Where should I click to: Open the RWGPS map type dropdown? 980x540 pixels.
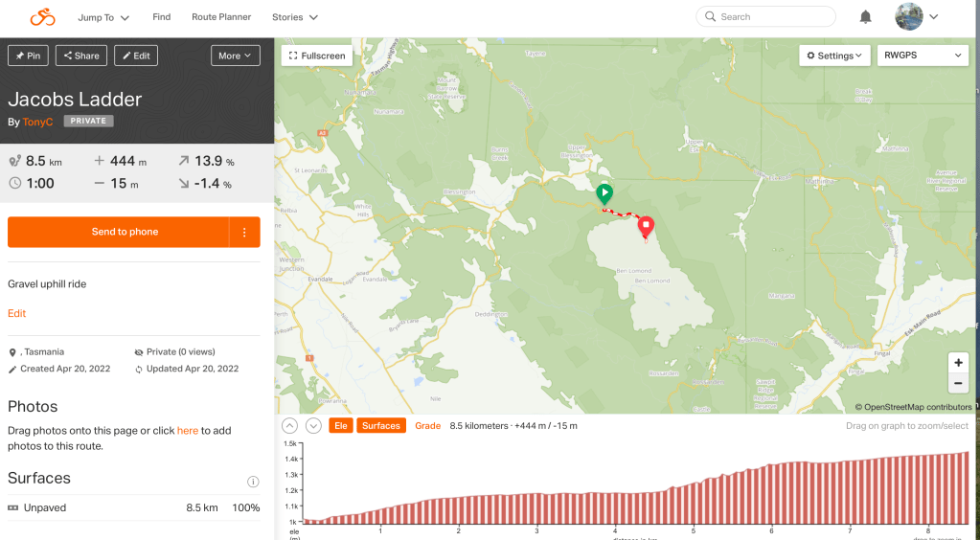pyautogui.click(x=923, y=56)
